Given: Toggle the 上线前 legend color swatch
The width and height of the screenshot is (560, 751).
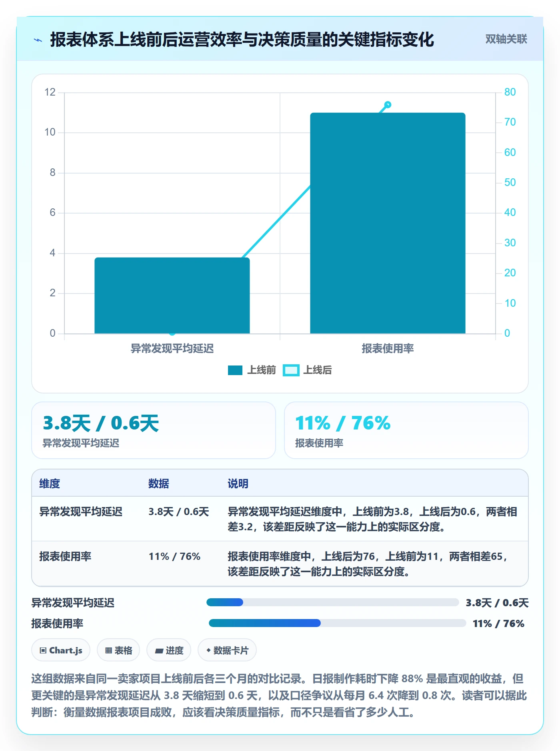Looking at the screenshot, I should tap(235, 370).
